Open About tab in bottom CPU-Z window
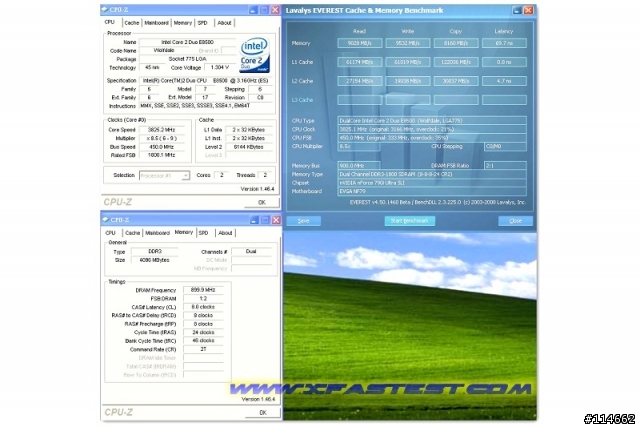This screenshot has height=427, width=640. (225, 233)
